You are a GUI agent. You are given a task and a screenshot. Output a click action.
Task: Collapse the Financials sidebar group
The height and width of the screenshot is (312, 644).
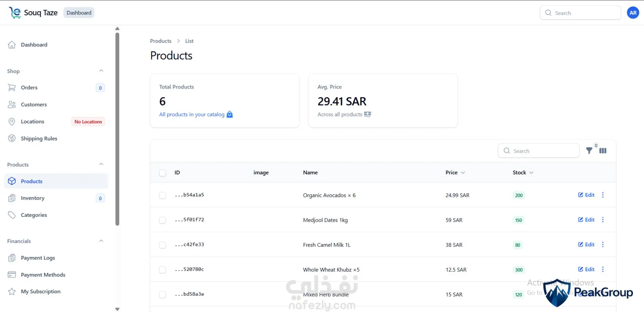tap(101, 241)
